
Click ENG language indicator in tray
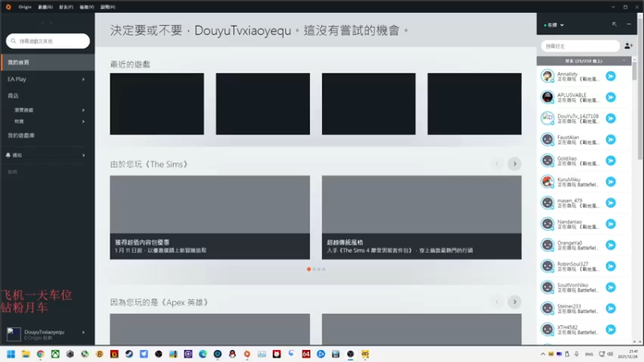(589, 354)
